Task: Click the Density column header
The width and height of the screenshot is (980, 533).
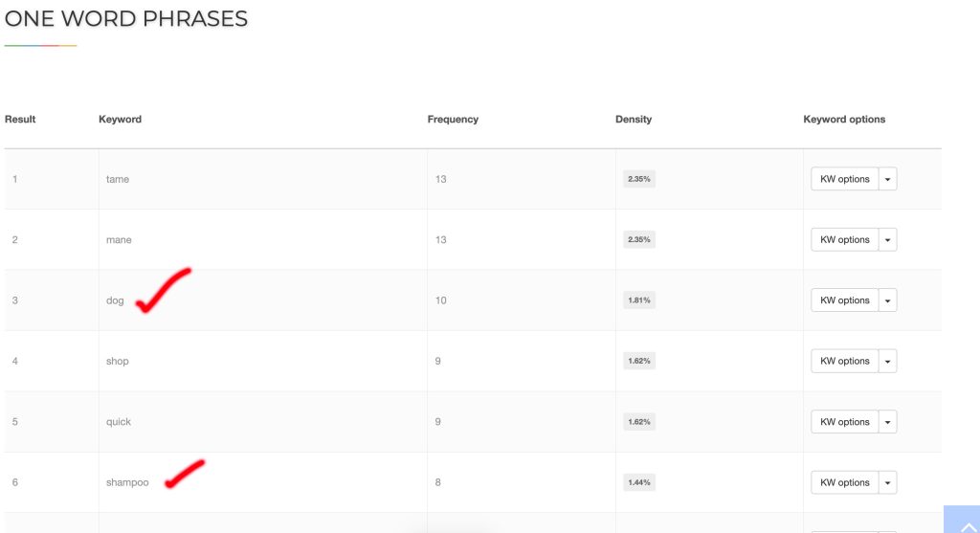Action: pyautogui.click(x=634, y=120)
